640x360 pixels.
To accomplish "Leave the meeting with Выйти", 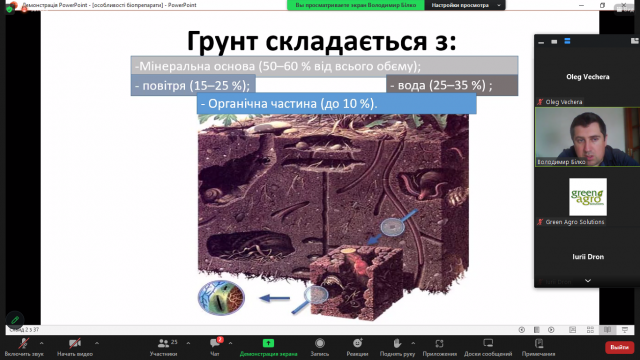I will [x=619, y=347].
